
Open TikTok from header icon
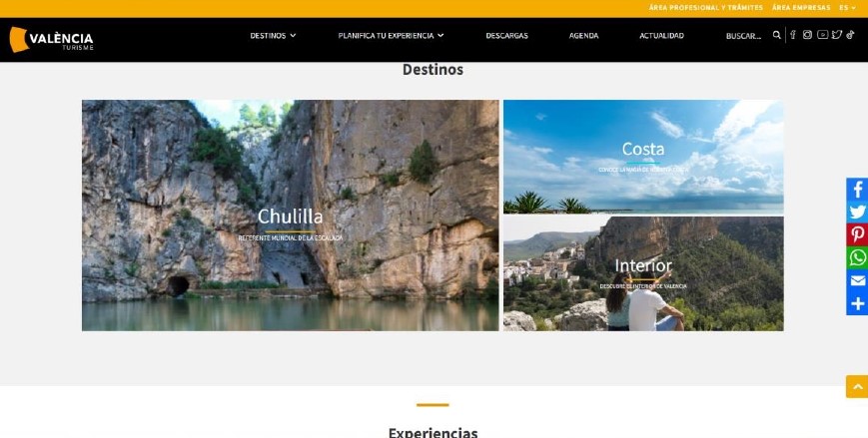click(x=850, y=35)
